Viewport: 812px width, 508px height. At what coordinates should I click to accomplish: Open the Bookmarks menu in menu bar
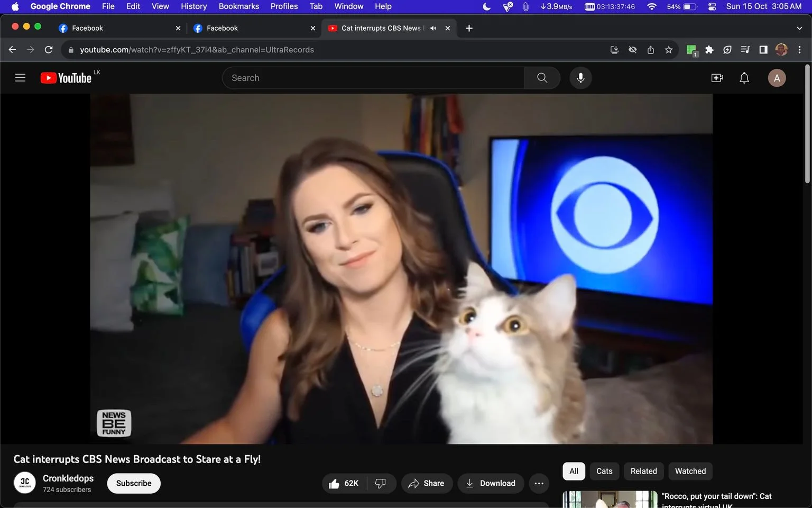(x=239, y=6)
